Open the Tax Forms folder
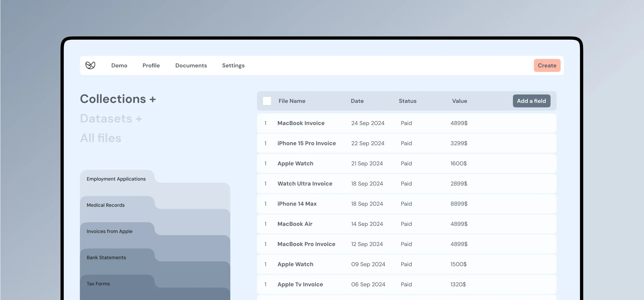The width and height of the screenshot is (644, 300). (x=98, y=283)
